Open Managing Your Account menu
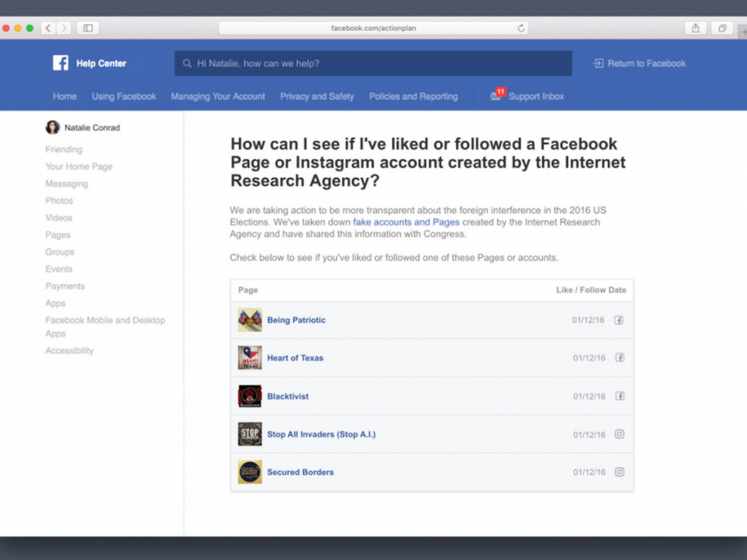 [218, 96]
